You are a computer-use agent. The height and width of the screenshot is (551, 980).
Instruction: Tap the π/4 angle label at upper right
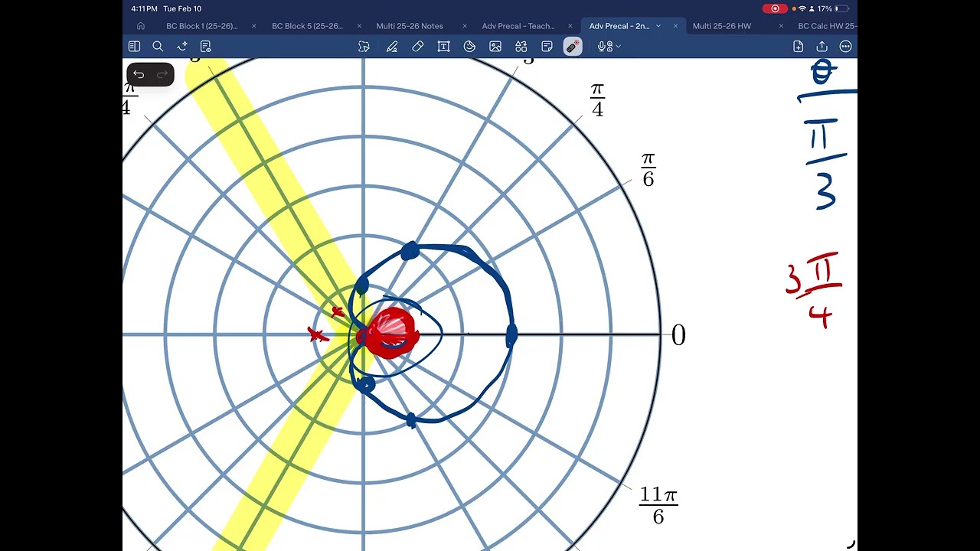pos(597,100)
